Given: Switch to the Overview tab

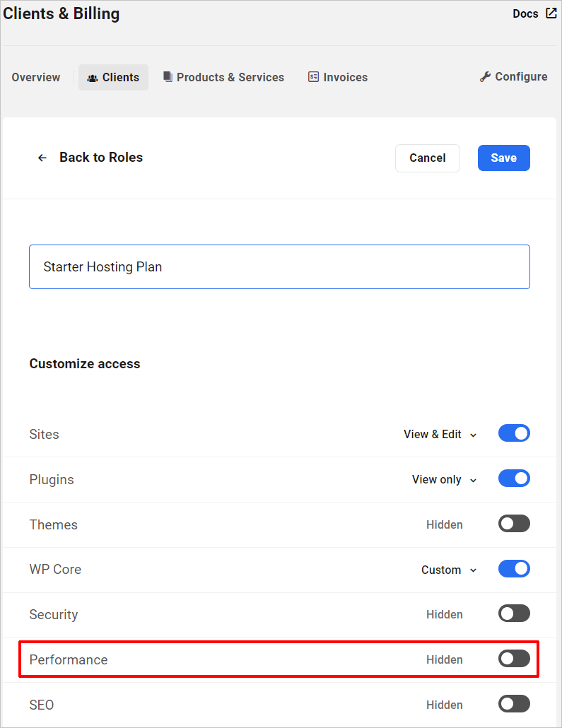Looking at the screenshot, I should [x=35, y=77].
